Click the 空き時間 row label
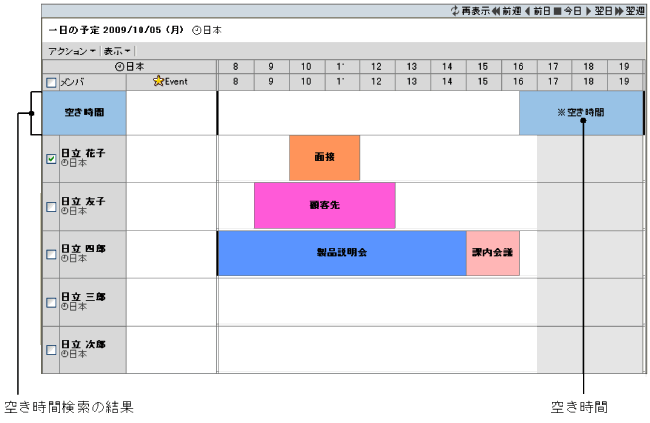 click(x=84, y=113)
